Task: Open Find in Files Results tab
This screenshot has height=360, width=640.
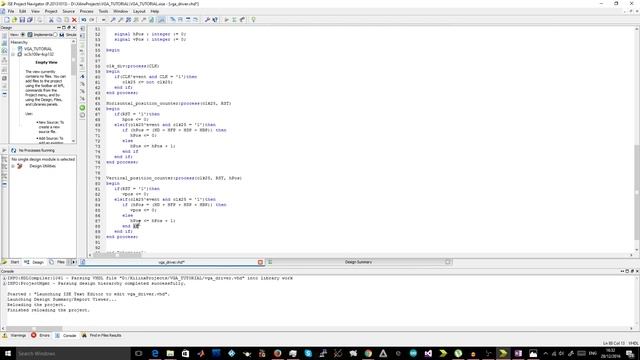Action: tap(102, 336)
